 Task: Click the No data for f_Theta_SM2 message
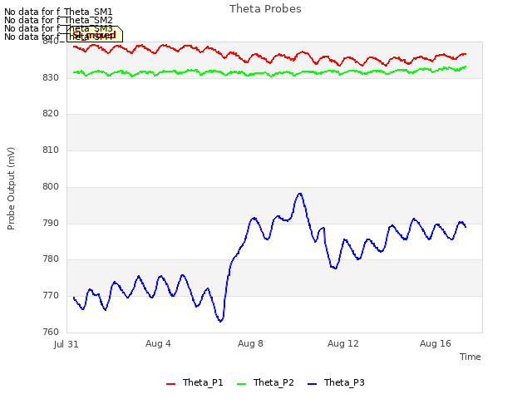click(58, 20)
